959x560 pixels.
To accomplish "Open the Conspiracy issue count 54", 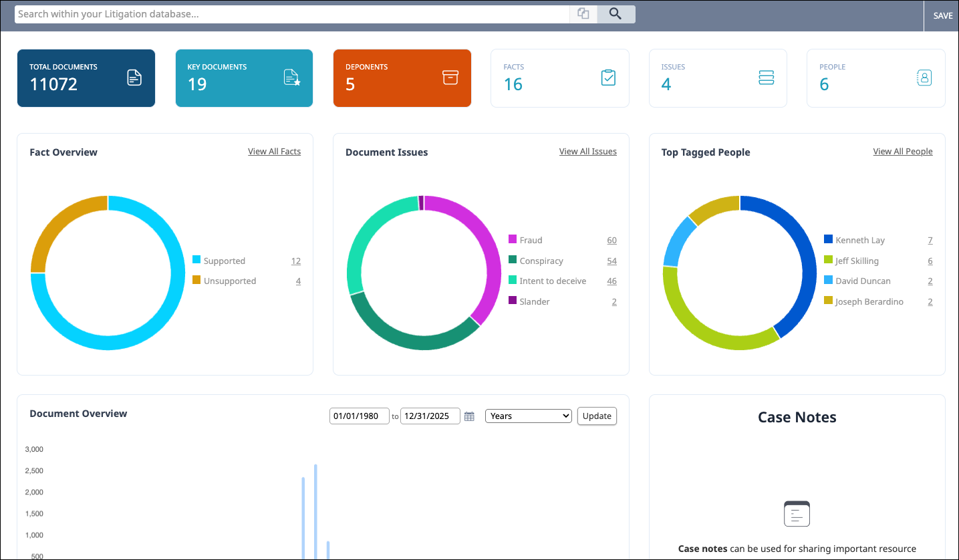I will [611, 261].
